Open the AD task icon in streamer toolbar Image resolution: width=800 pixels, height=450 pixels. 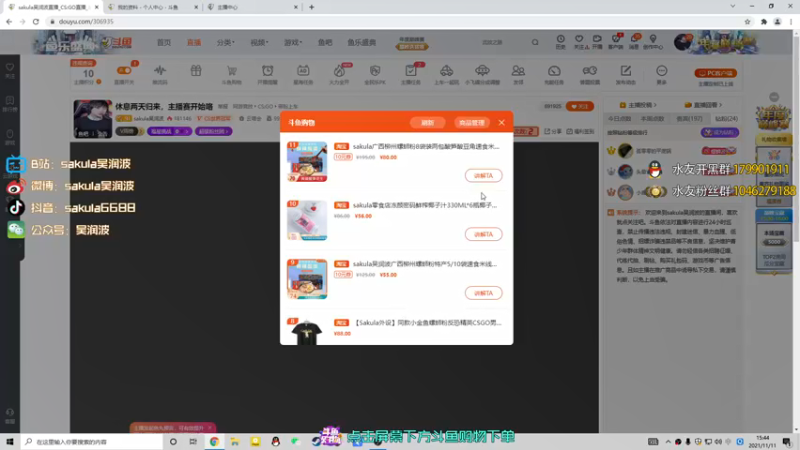(303, 73)
